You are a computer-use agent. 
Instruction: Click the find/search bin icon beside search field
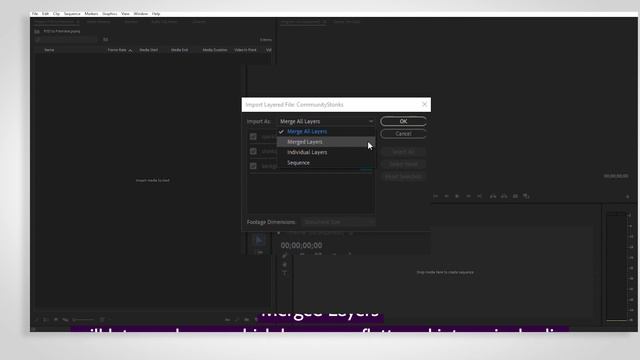(x=106, y=40)
